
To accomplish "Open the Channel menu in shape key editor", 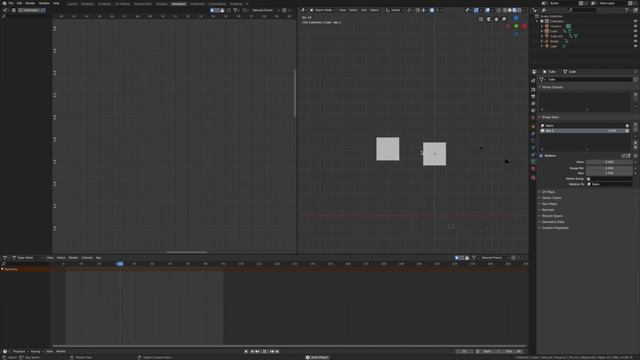I will (87, 258).
